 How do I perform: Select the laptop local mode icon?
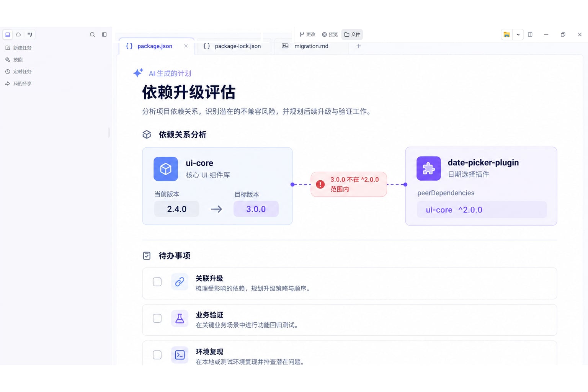8,34
